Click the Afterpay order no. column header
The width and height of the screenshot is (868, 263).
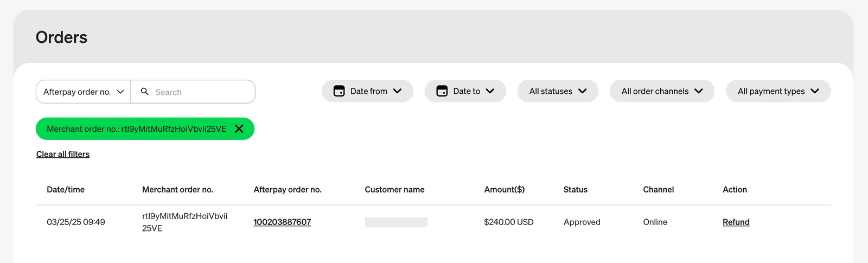(x=288, y=189)
